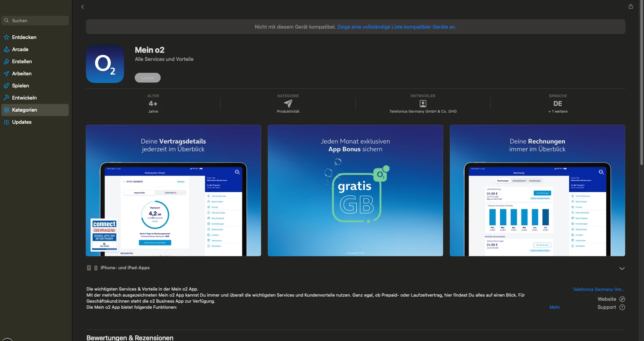This screenshot has width=644, height=341.
Task: Click Mehr to expand the description
Action: 554,307
